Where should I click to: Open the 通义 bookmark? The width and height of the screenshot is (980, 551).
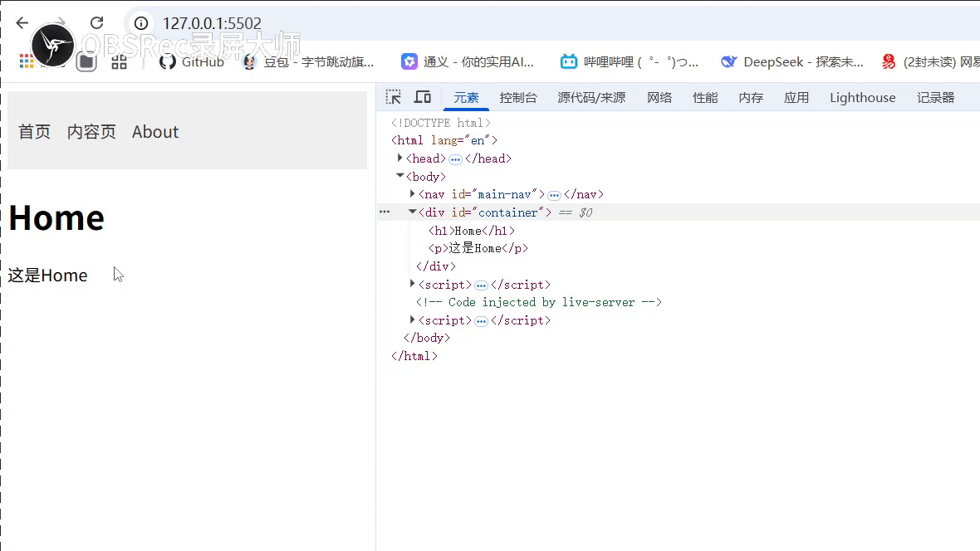click(468, 62)
